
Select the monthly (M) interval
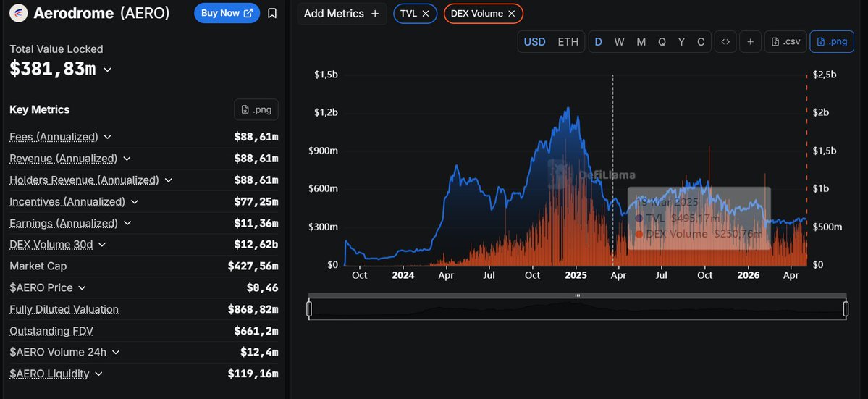[x=641, y=42]
